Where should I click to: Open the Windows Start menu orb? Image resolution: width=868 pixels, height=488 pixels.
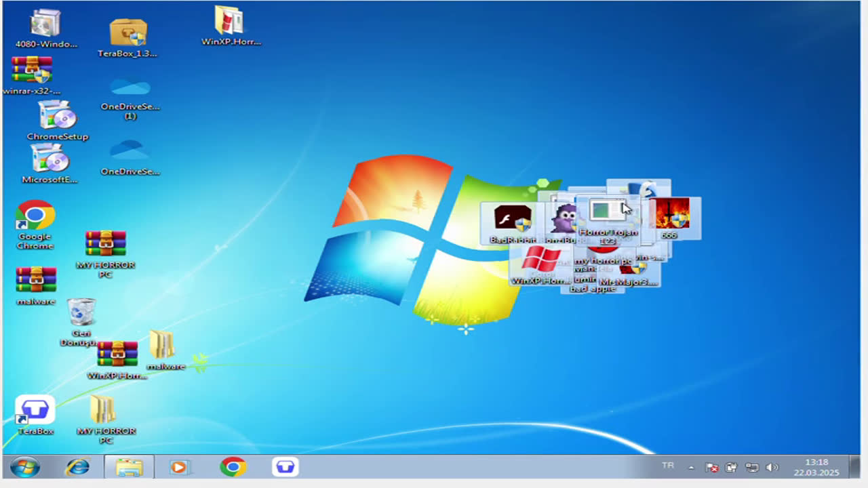click(24, 467)
